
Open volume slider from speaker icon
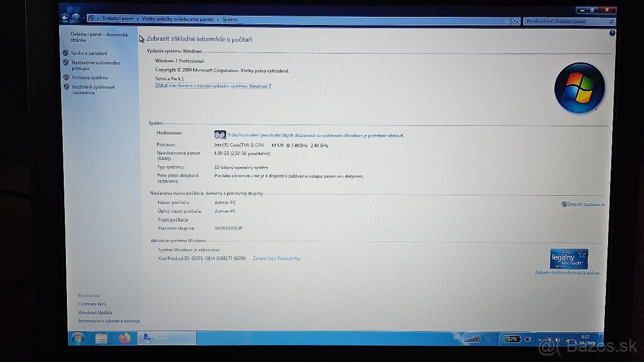click(x=557, y=339)
